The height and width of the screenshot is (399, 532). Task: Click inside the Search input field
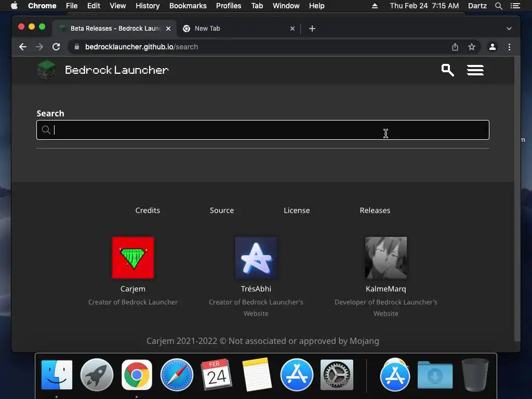point(262,130)
